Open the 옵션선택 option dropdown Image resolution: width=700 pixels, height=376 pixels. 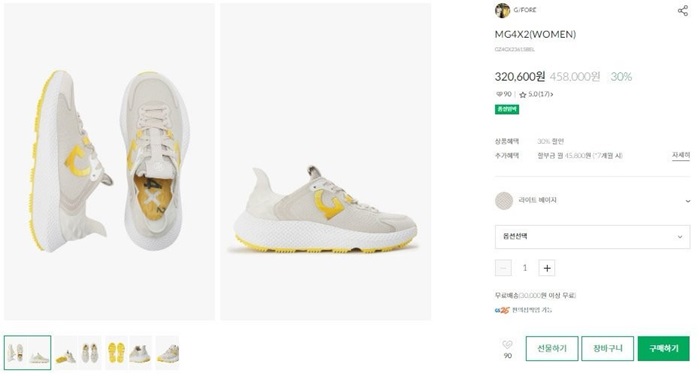592,237
